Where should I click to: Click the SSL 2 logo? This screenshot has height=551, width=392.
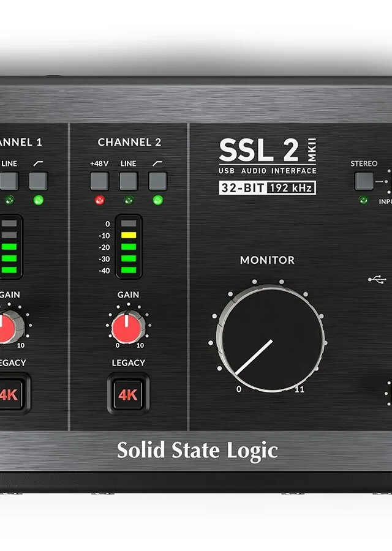[x=259, y=150]
